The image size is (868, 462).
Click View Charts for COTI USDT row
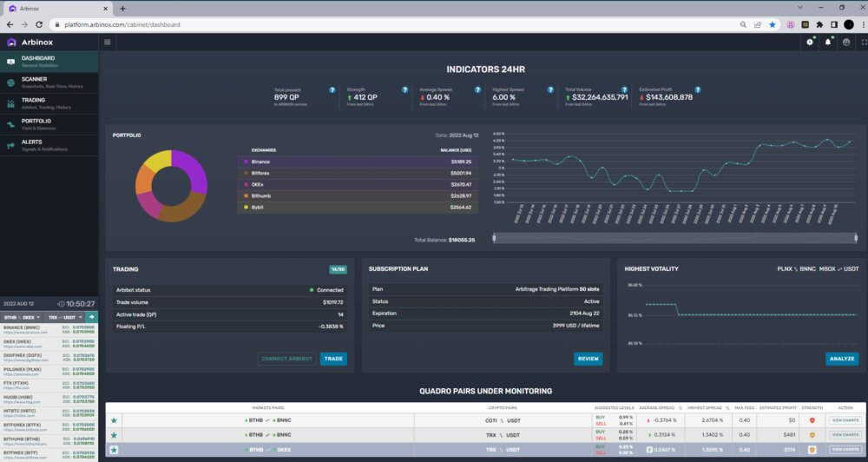coord(845,420)
